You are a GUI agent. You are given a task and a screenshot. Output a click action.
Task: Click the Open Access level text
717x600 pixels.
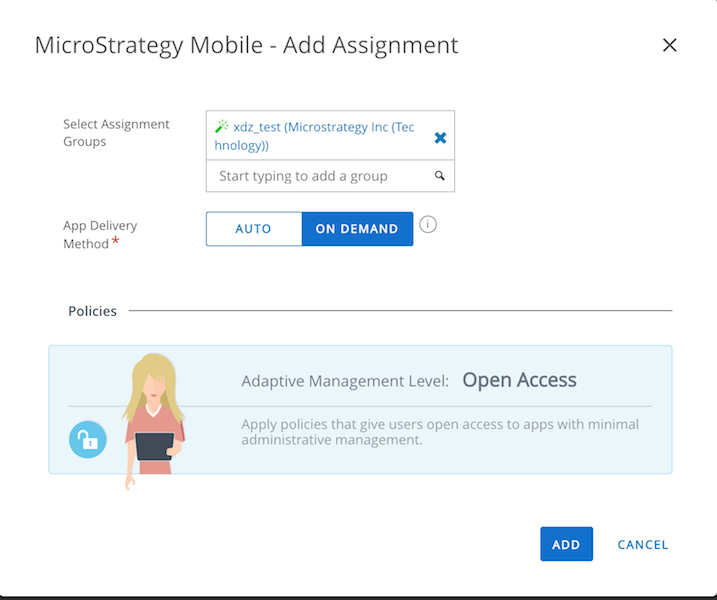tap(519, 380)
